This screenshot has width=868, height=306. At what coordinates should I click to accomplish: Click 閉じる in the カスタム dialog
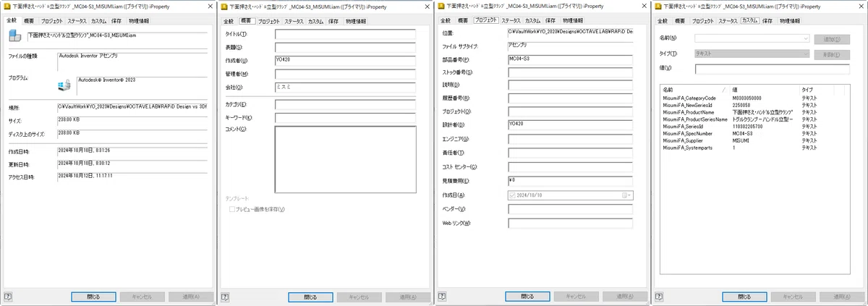(x=744, y=297)
